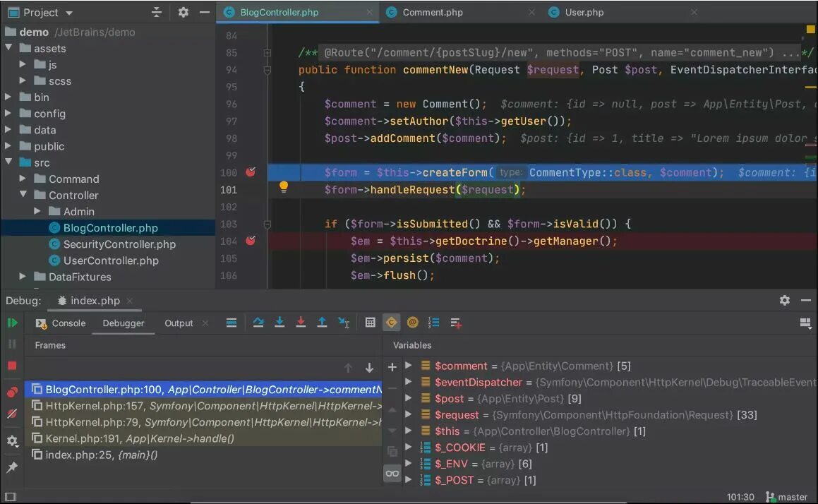Viewport: 818px width, 504px height.
Task: Select Kernel.php:191 stack frame
Action: [x=203, y=438]
